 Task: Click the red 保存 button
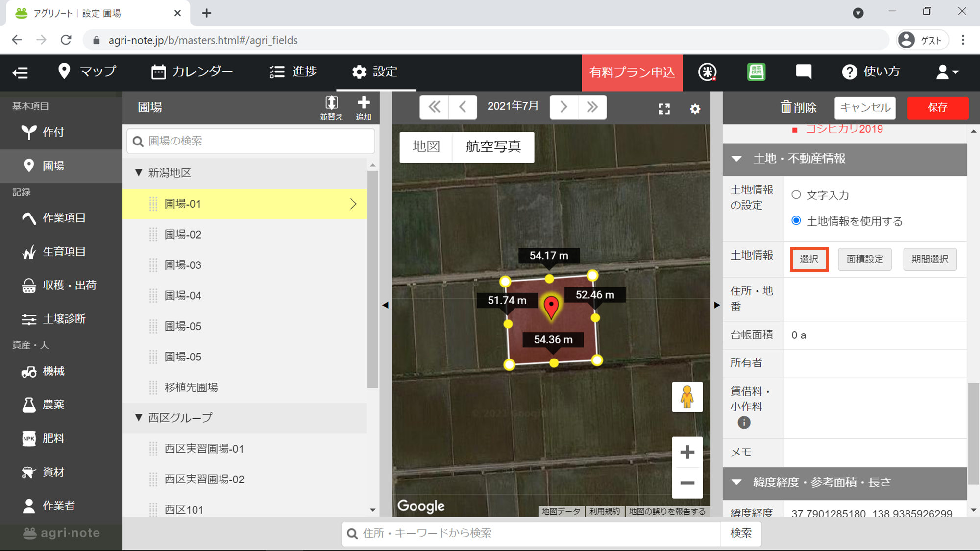(x=937, y=108)
